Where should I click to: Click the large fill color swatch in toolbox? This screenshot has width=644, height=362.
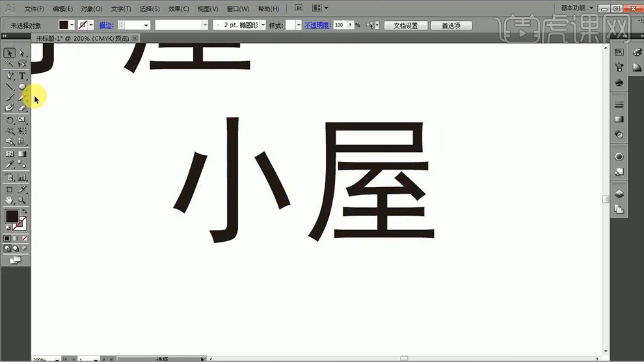click(x=12, y=216)
